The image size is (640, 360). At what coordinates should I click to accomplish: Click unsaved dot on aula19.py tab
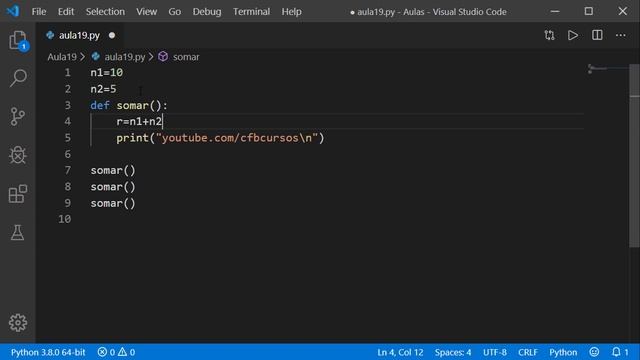tap(112, 36)
